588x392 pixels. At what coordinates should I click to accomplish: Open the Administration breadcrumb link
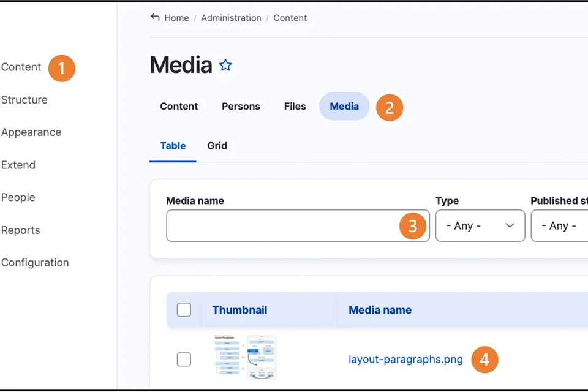(x=231, y=18)
